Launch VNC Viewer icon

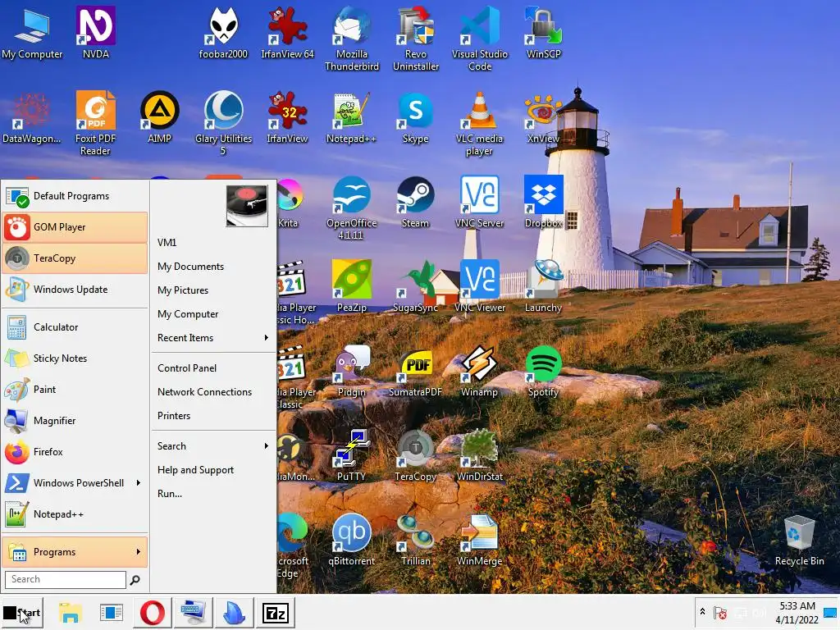479,286
